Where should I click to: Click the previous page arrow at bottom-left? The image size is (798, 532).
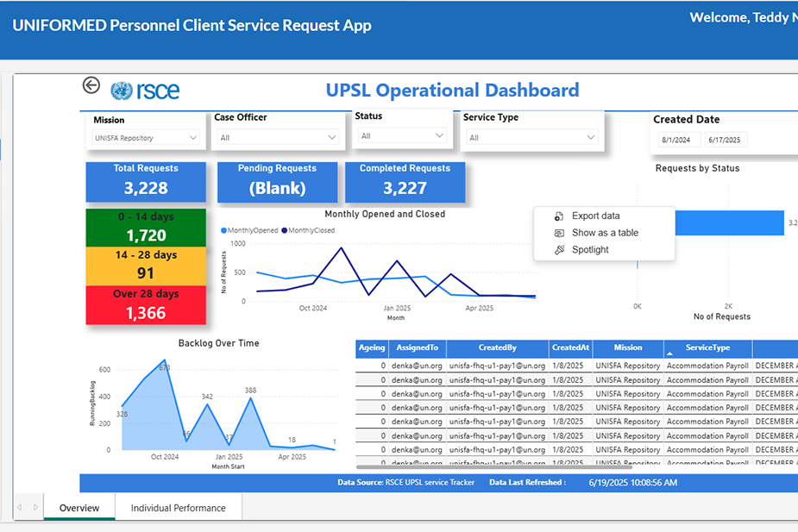[21, 508]
